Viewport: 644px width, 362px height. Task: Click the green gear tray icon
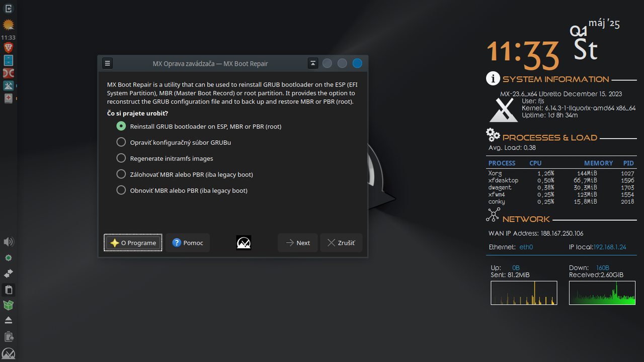[x=8, y=258]
